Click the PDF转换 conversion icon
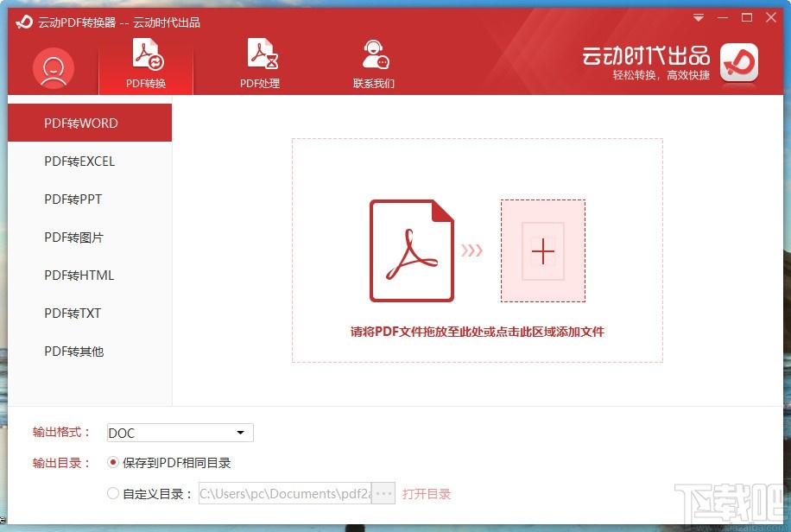Screen dimensions: 791x532 (144, 54)
